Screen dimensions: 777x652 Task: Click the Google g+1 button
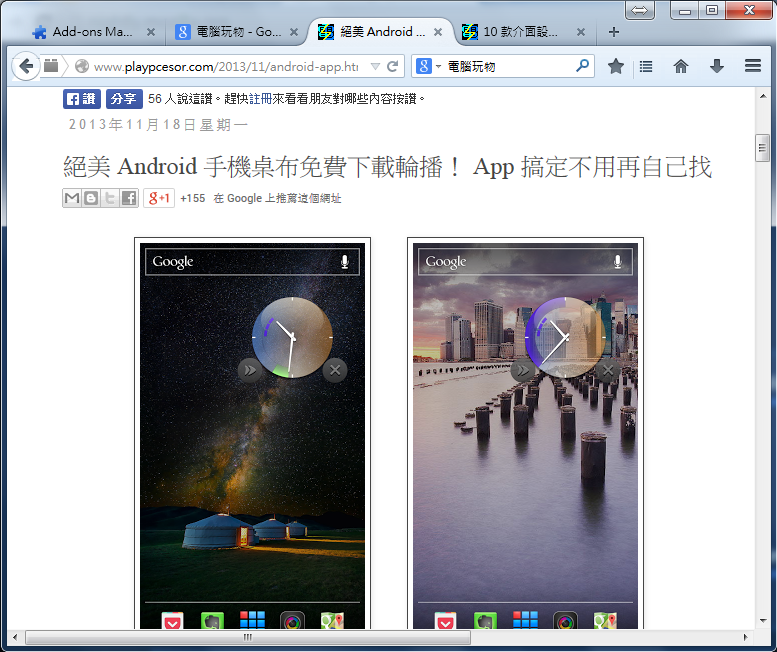click(x=159, y=198)
